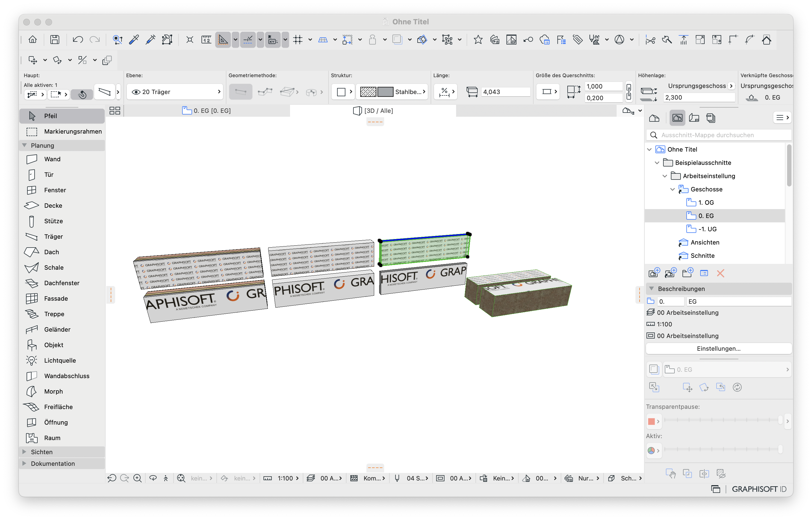Click the Transparentpause slider track

(x=723, y=420)
